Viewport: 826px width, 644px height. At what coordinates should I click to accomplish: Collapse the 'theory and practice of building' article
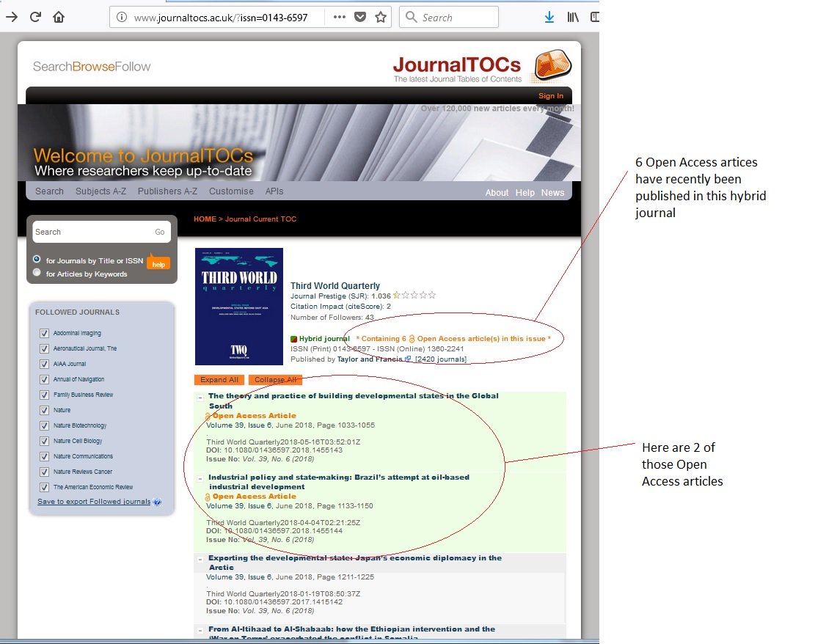click(200, 398)
